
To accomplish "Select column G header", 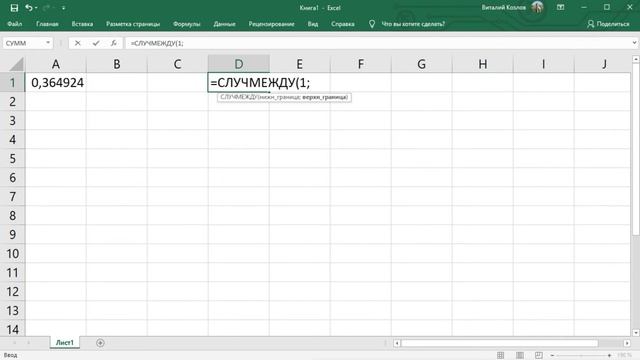I will tap(421, 64).
